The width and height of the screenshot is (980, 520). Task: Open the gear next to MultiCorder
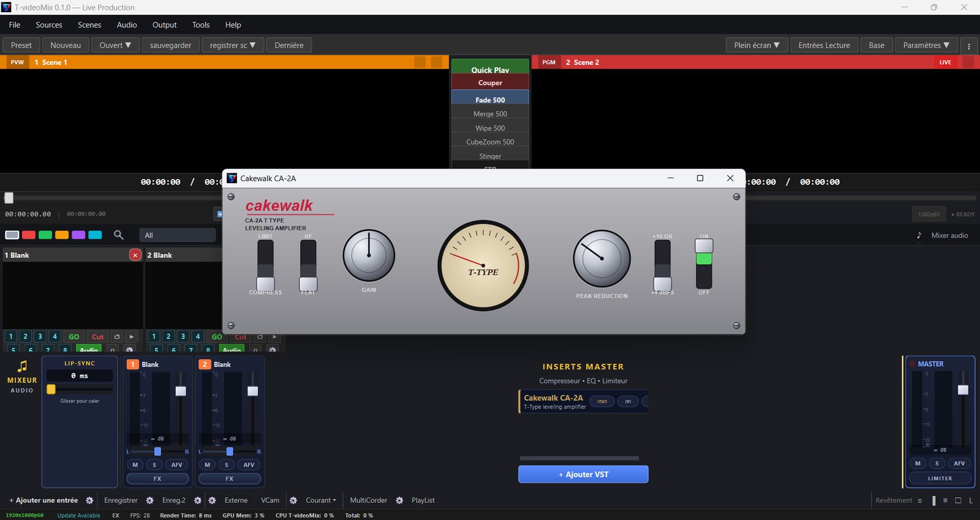pyautogui.click(x=399, y=500)
